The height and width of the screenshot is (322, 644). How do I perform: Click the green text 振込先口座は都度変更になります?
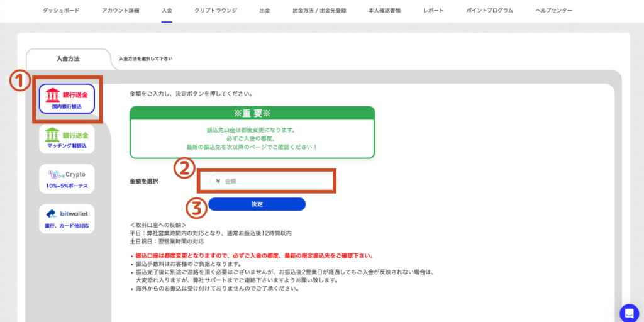[x=252, y=130]
